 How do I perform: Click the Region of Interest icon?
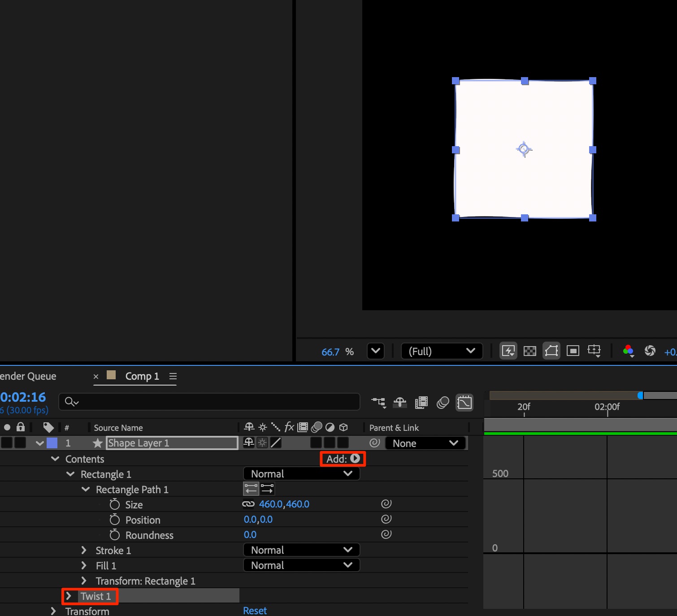pos(573,351)
